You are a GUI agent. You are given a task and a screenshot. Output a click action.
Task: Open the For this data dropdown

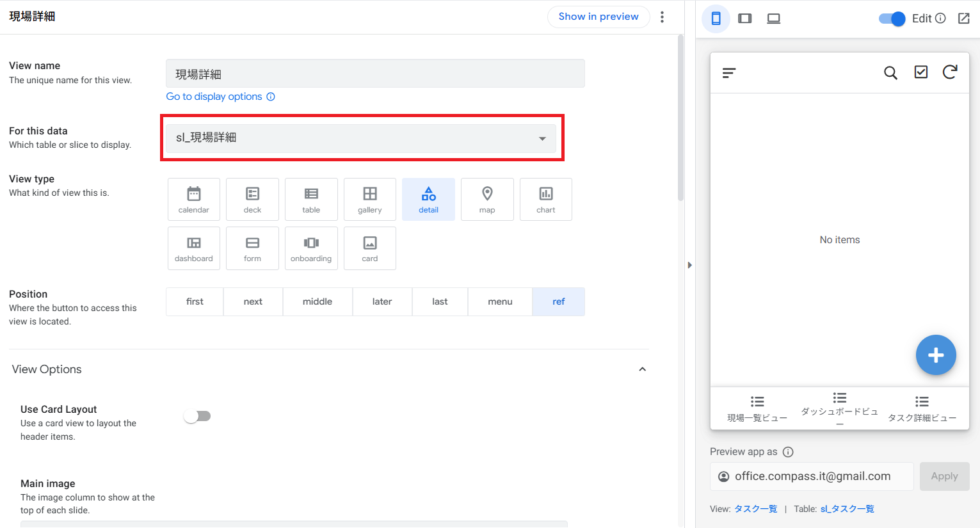(x=361, y=138)
